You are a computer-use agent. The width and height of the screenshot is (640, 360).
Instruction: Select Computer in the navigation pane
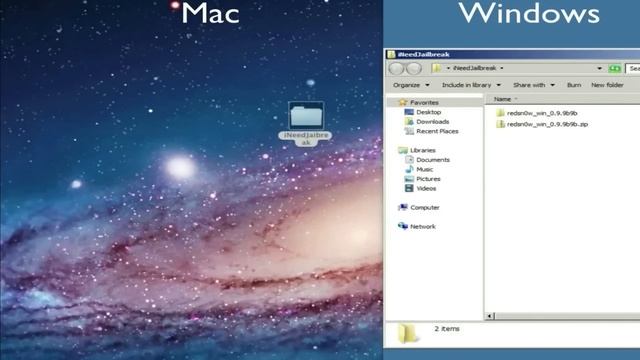[425, 207]
